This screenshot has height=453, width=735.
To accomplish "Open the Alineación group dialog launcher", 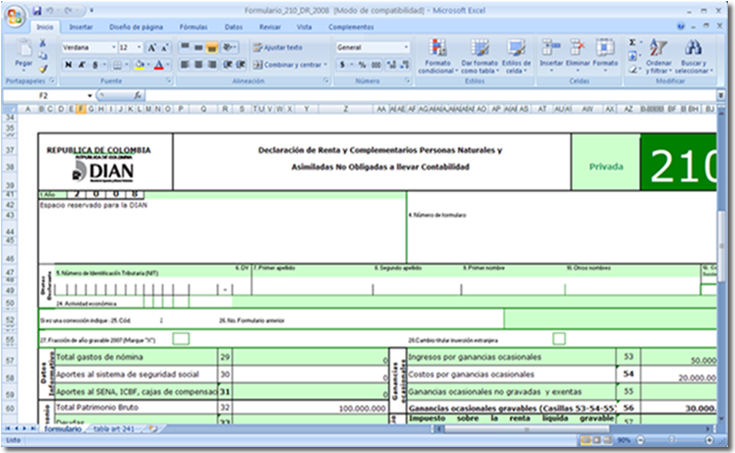I will (x=326, y=81).
